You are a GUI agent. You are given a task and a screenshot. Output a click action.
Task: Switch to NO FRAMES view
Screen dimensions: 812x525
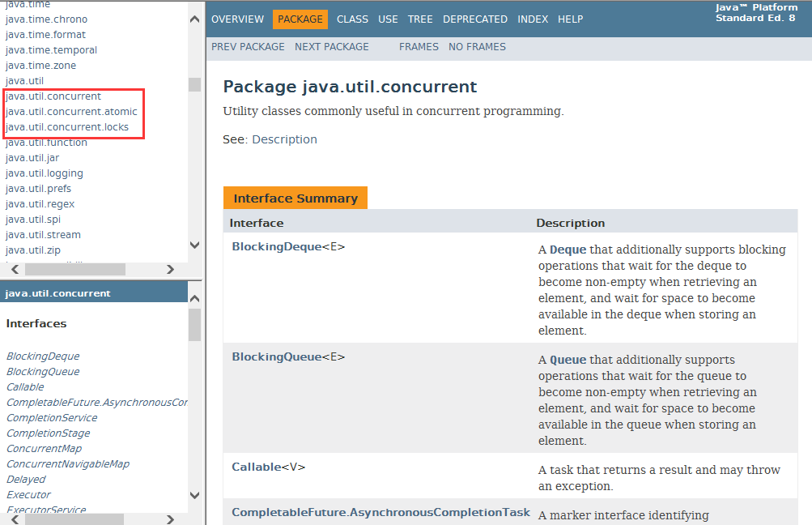(x=477, y=47)
